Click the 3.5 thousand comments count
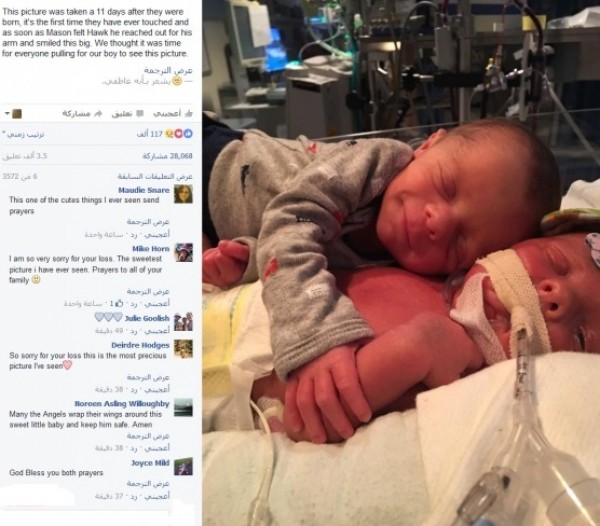This screenshot has width=600, height=526. 25,156
